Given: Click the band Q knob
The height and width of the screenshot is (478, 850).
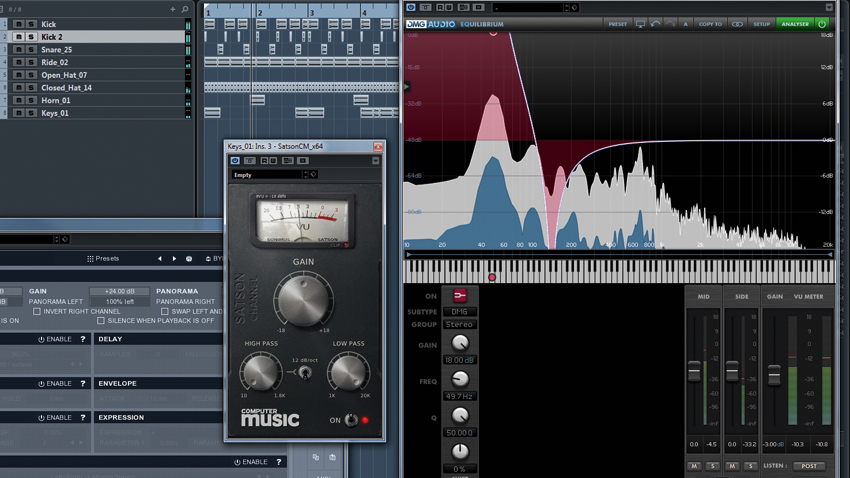Looking at the screenshot, I should tap(460, 416).
